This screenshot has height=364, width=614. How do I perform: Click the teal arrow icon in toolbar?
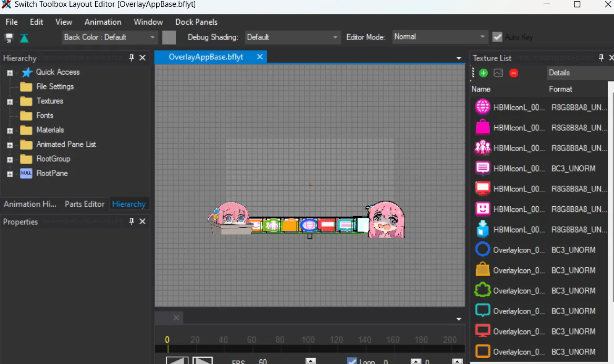(24, 37)
